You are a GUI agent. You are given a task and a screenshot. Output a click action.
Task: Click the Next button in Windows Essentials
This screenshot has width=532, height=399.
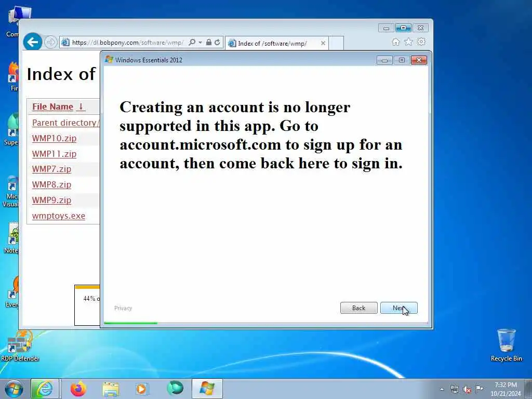[x=398, y=308]
